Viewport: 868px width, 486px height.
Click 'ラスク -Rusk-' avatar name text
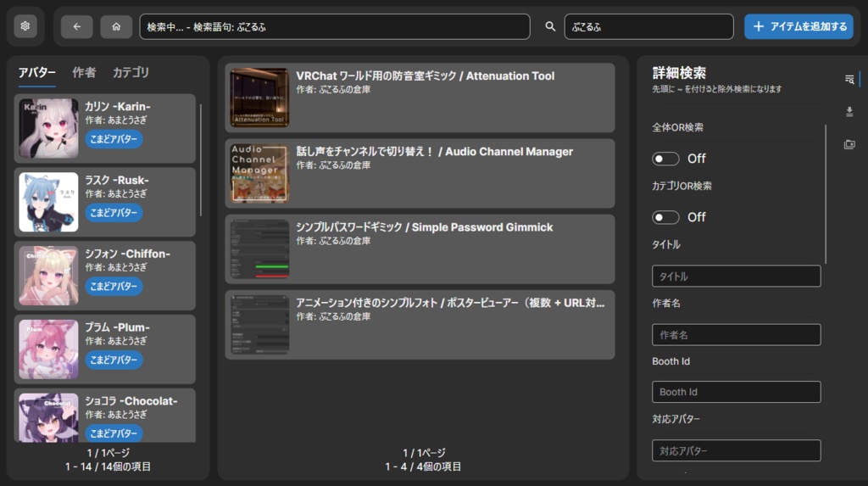(x=117, y=180)
